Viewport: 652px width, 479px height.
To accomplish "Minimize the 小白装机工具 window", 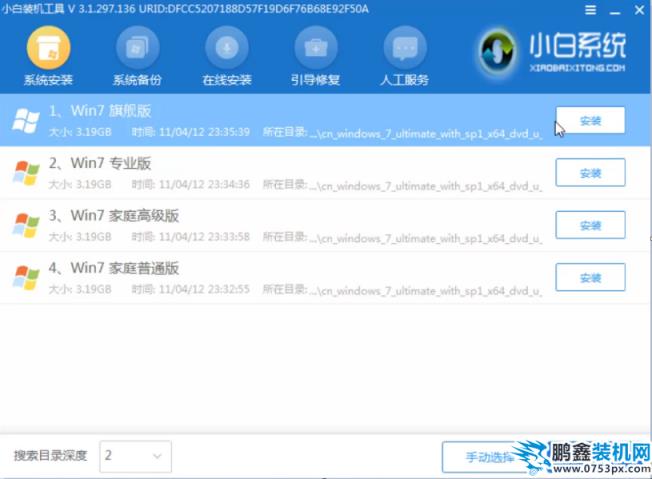I will pos(615,11).
